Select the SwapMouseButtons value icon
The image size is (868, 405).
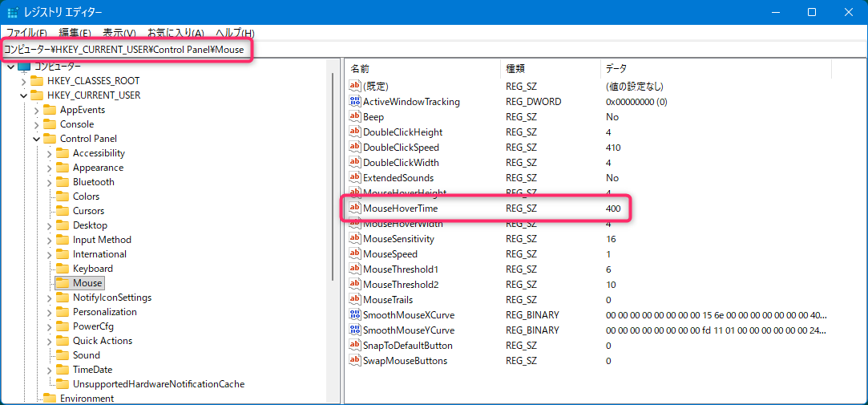(x=356, y=361)
